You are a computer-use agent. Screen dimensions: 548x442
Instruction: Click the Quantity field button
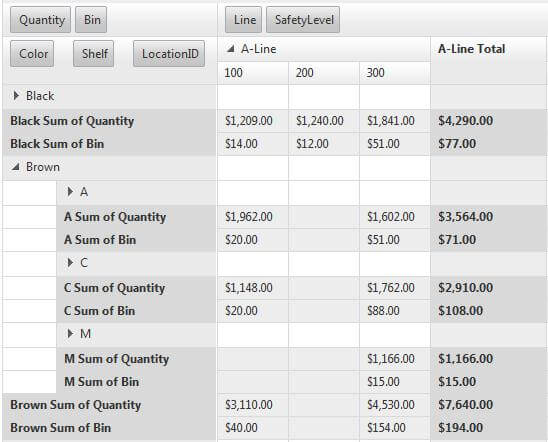(41, 20)
